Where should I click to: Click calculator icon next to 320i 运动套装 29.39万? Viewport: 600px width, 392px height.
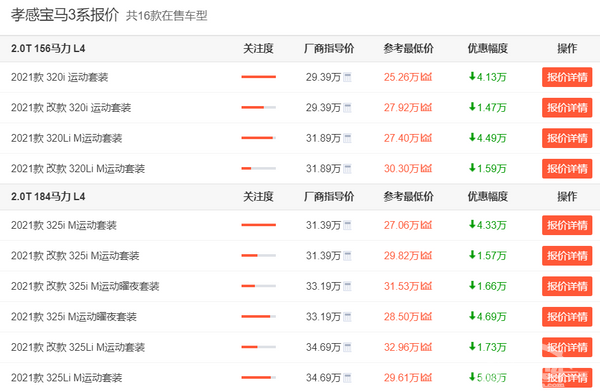[x=347, y=77]
